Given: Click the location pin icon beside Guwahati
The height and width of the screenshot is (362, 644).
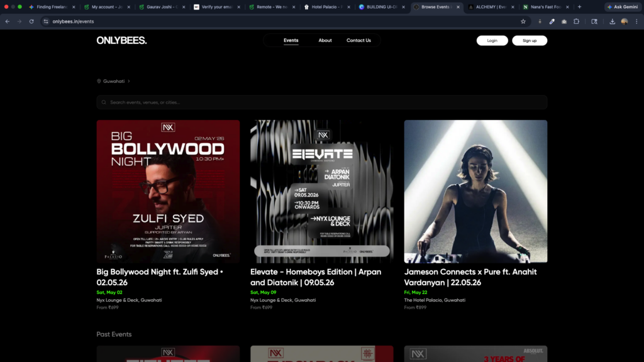Looking at the screenshot, I should 99,81.
